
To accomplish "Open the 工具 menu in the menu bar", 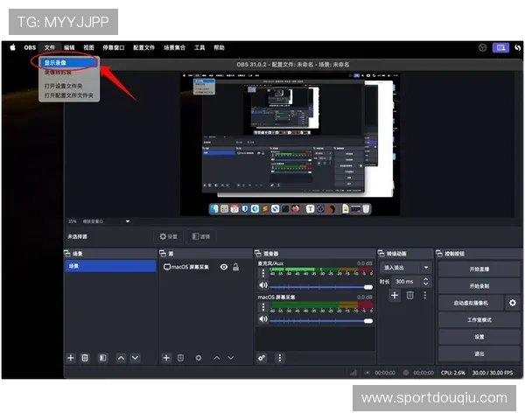I will (199, 47).
